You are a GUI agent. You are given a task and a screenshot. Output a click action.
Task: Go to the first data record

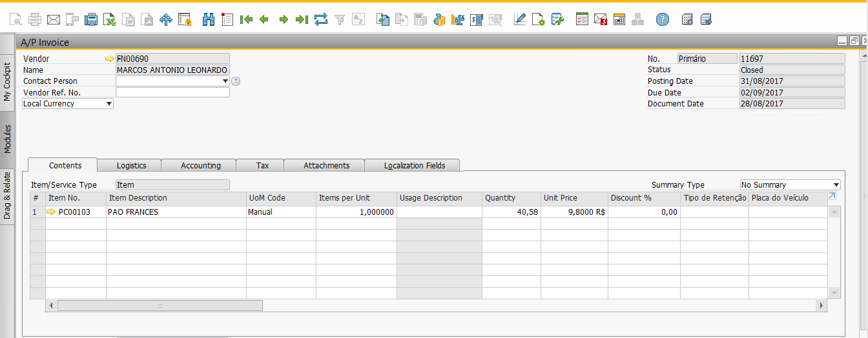[245, 19]
